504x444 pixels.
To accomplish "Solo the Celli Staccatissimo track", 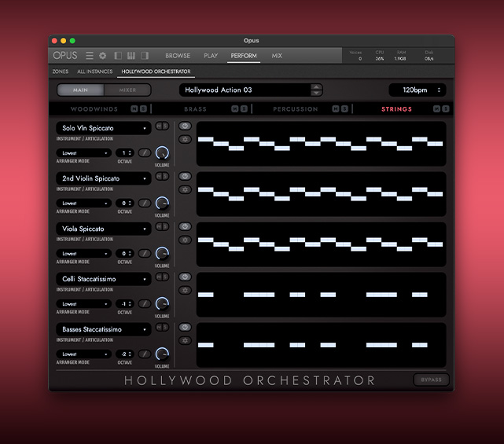I will pos(165,277).
